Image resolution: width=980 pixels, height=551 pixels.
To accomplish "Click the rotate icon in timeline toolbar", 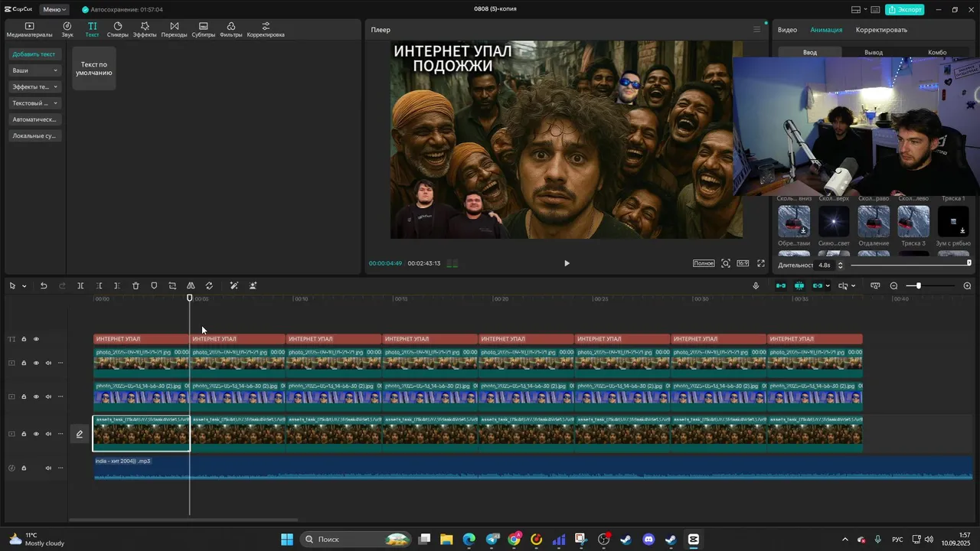I will (209, 285).
